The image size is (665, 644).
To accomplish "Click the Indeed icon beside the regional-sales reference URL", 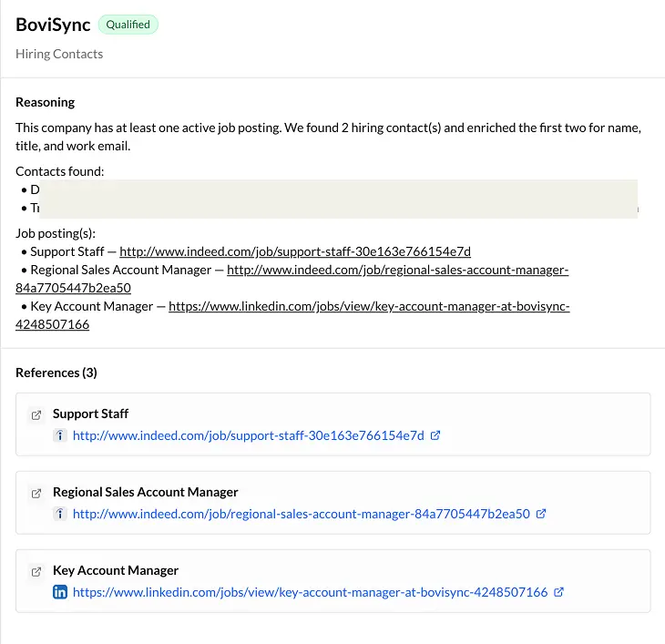I will tap(60, 514).
